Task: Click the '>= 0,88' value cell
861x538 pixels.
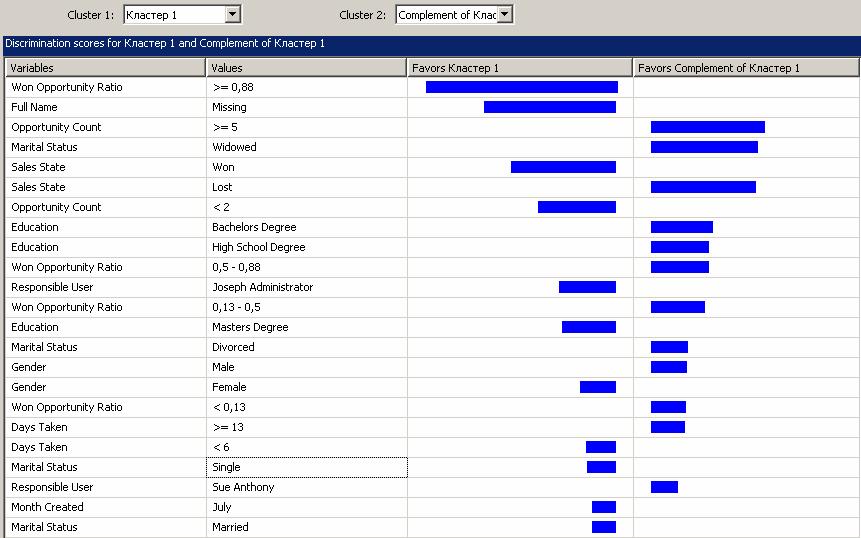Action: [306, 87]
